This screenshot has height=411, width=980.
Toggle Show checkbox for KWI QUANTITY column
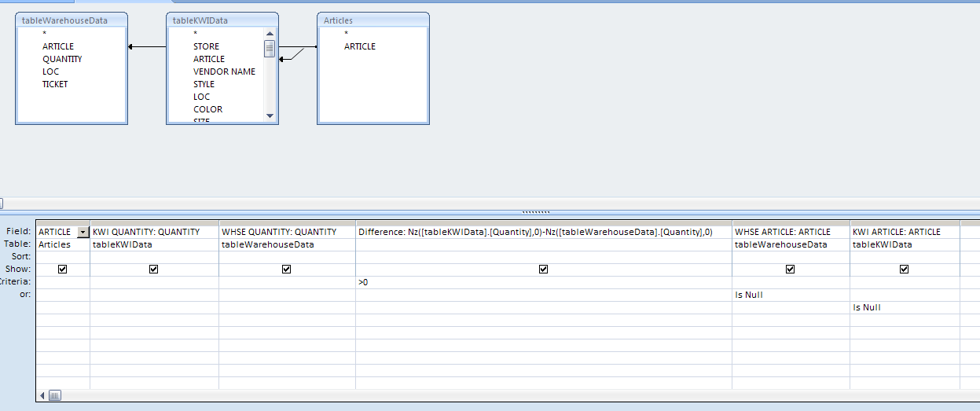click(x=154, y=269)
